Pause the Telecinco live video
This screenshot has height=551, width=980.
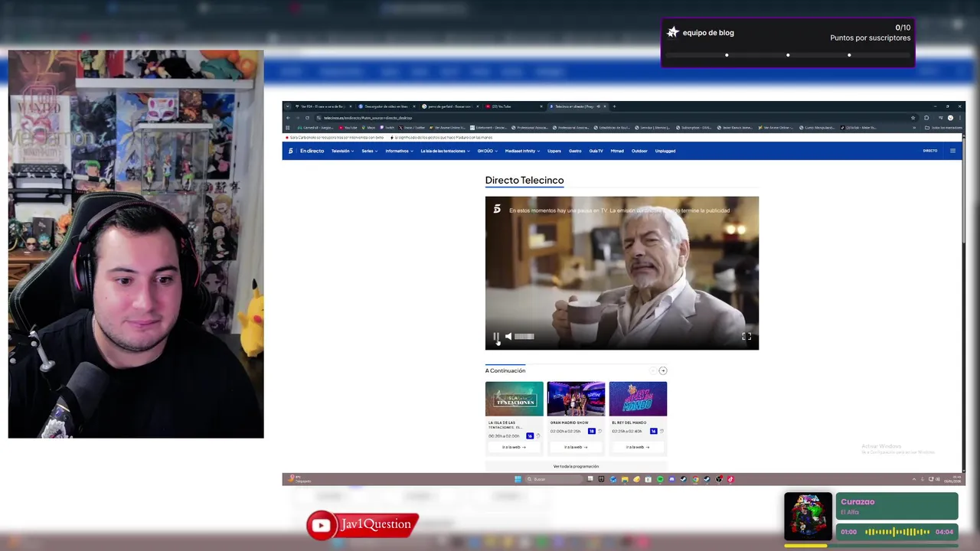(x=496, y=336)
